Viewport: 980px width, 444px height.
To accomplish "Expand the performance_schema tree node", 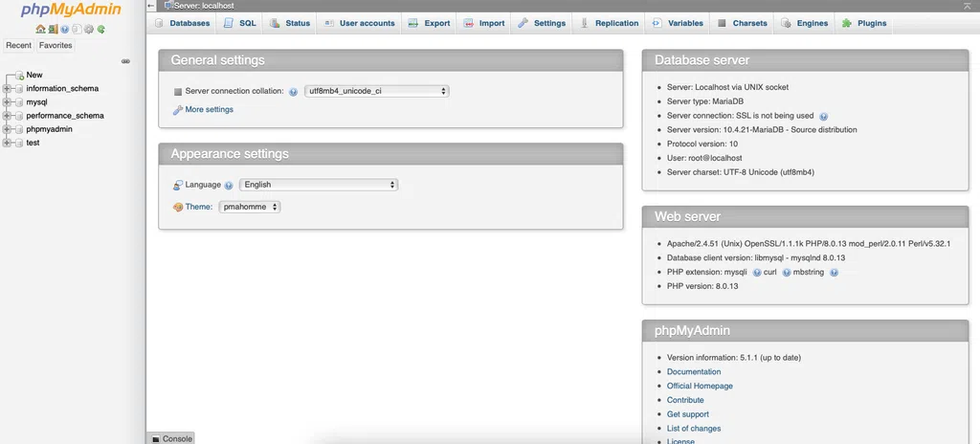I will point(8,116).
